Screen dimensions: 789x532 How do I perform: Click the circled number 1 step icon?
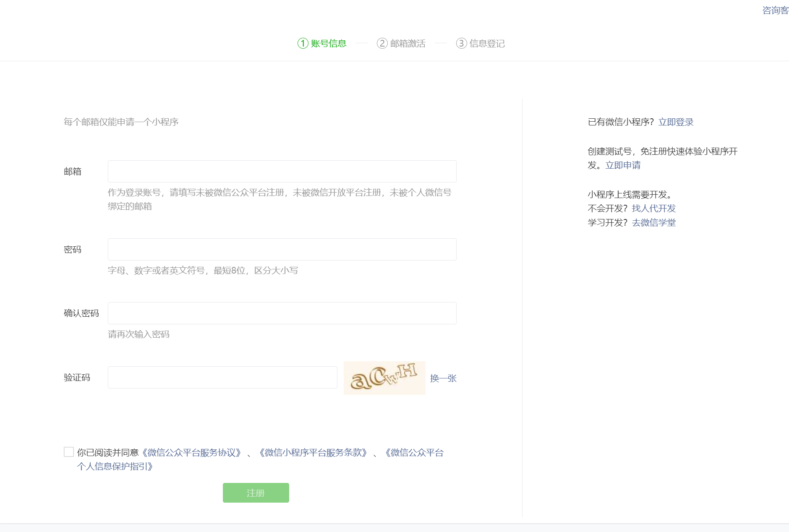tap(303, 44)
